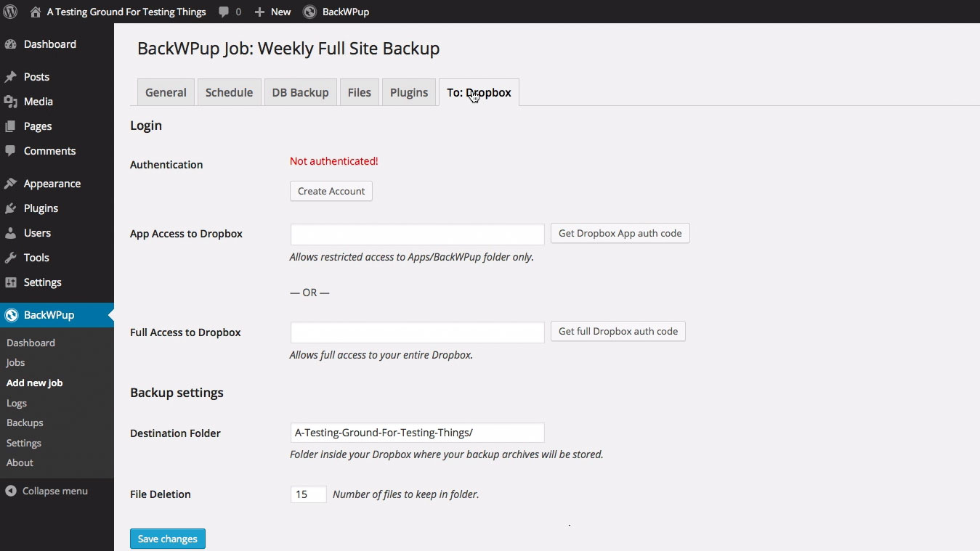980x551 pixels.
Task: Click the home icon beside site name
Action: click(35, 12)
